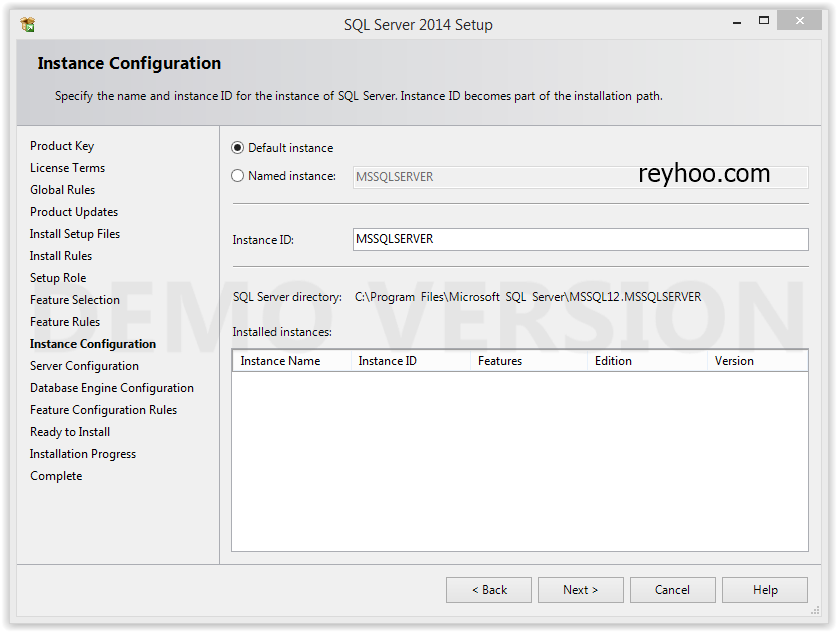Click the Installed instances label
837x632 pixels.
tap(282, 332)
